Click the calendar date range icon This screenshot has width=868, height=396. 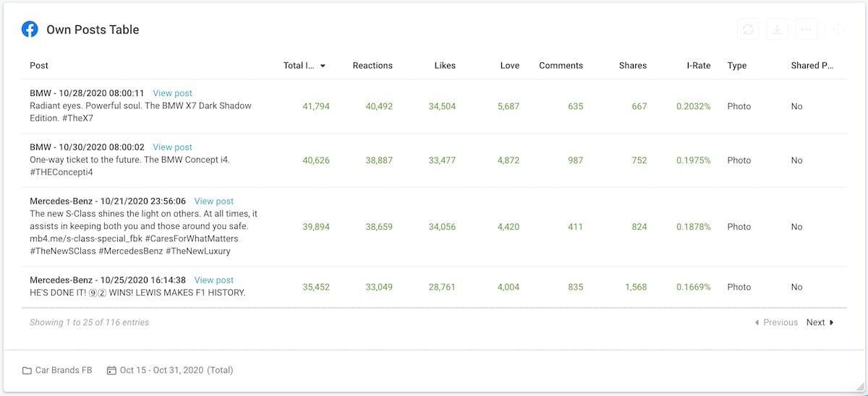coord(111,371)
